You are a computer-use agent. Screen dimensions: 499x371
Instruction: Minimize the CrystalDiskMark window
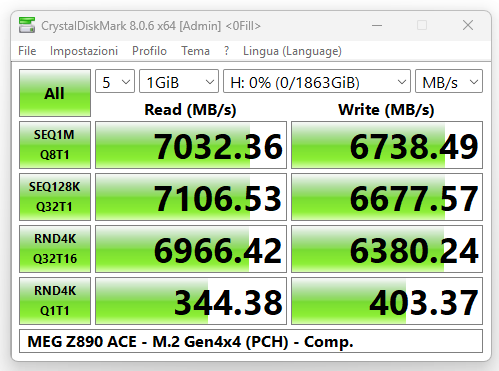(377, 25)
